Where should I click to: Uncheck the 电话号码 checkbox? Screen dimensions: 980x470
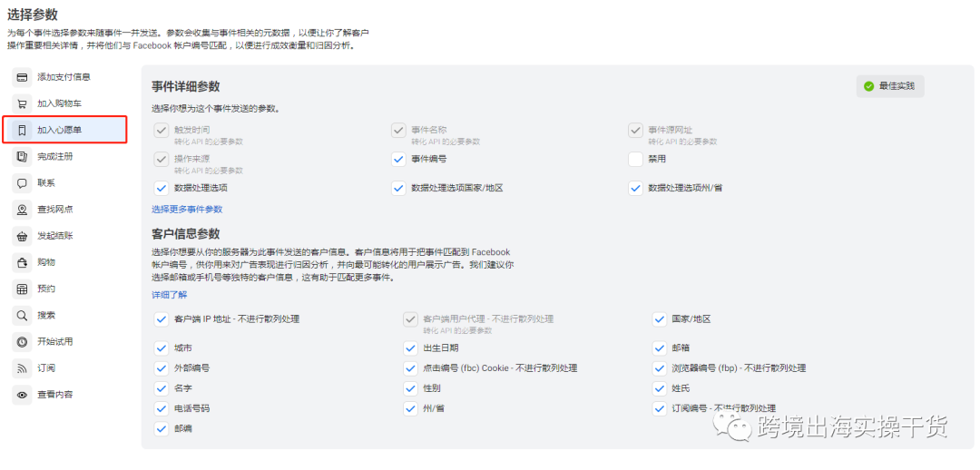pos(162,408)
